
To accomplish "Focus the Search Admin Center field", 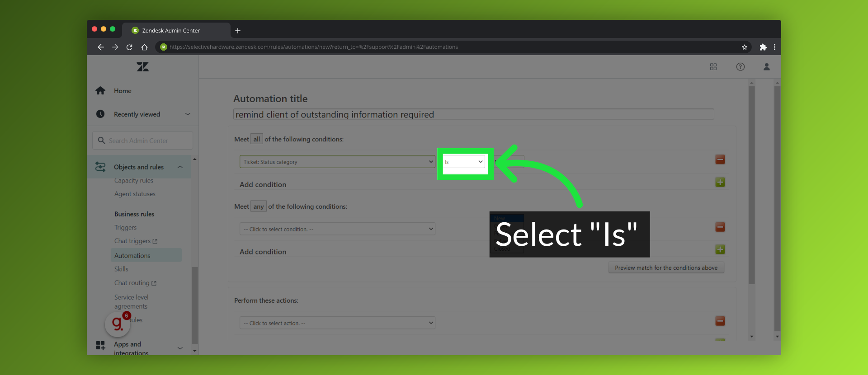I will 142,141.
